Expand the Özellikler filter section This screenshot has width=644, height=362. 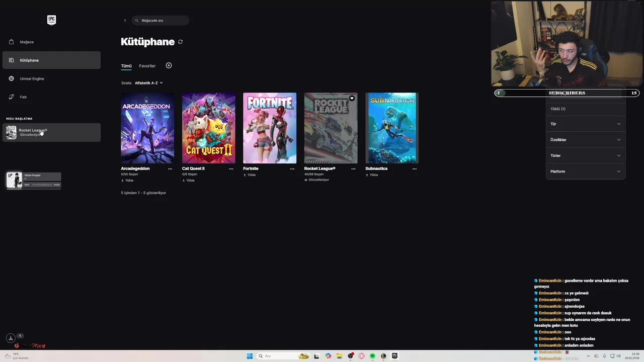click(586, 140)
